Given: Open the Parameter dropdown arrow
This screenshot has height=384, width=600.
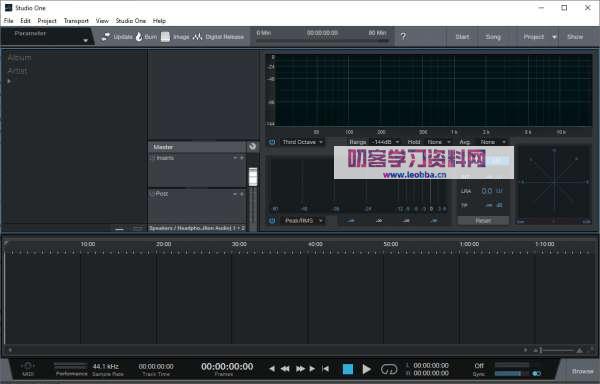Looking at the screenshot, I should (86, 40).
